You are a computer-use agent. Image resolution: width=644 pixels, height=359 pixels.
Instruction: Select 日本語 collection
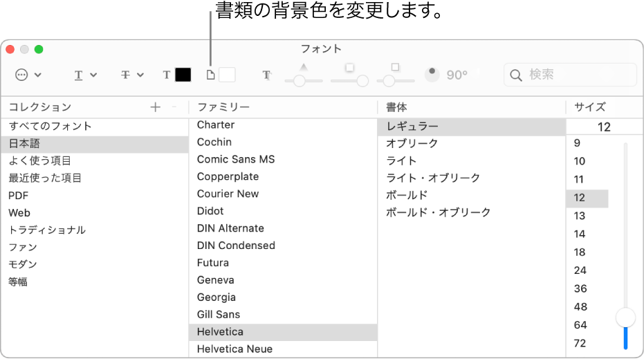tap(95, 144)
